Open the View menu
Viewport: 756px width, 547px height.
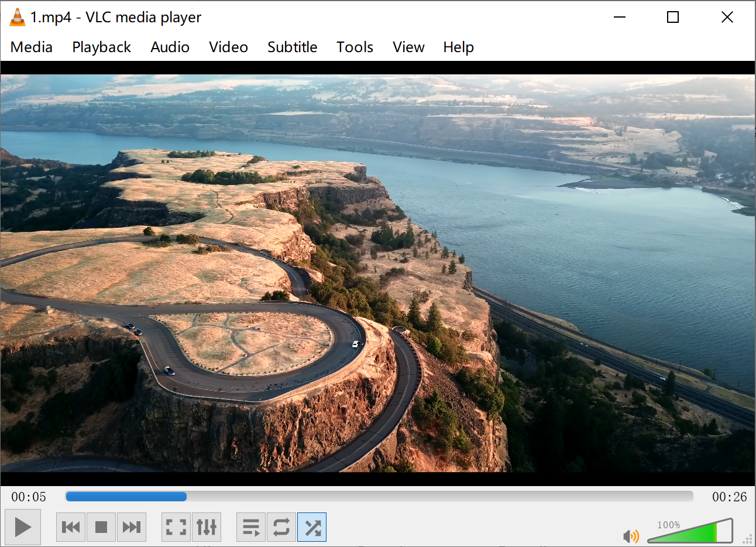click(408, 47)
